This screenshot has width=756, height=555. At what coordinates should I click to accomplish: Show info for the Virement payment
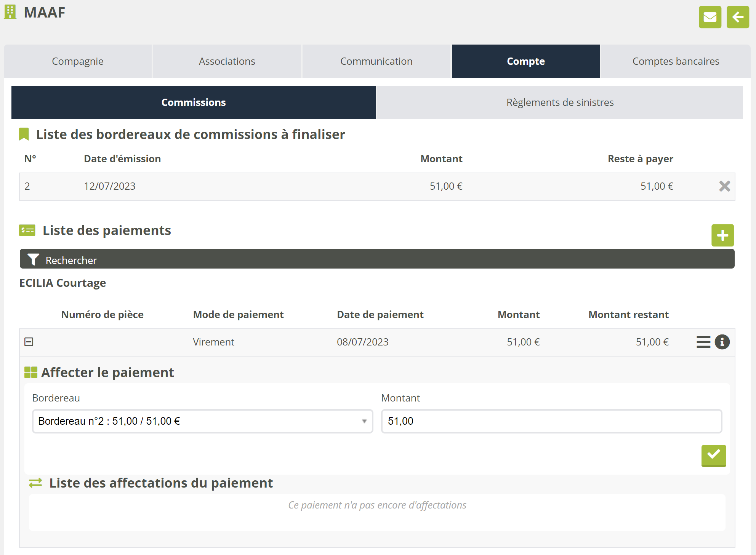coord(722,342)
